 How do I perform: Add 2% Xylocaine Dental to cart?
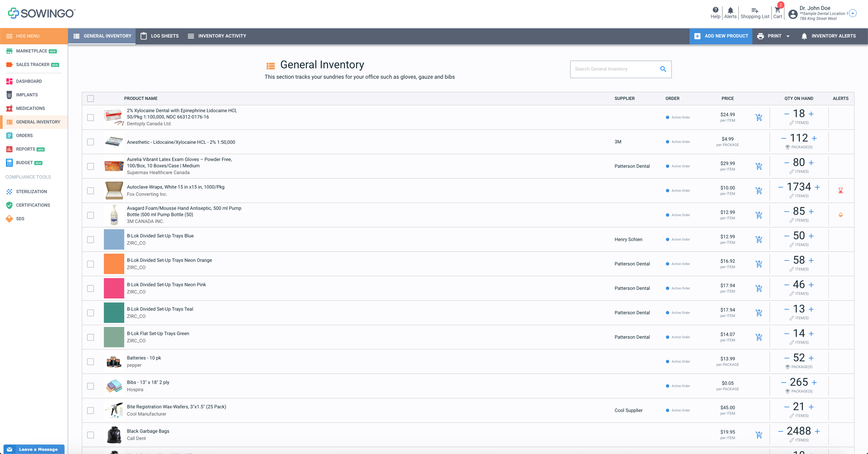point(759,117)
